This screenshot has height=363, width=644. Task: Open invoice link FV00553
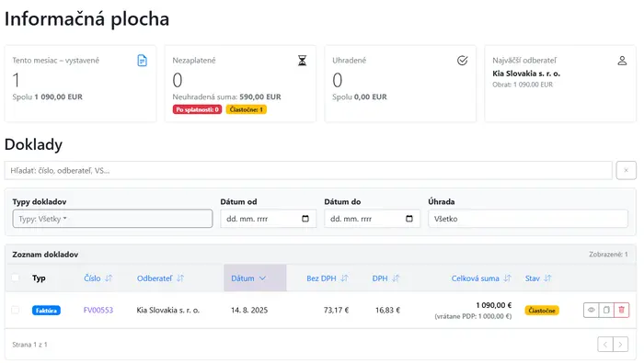click(x=98, y=310)
